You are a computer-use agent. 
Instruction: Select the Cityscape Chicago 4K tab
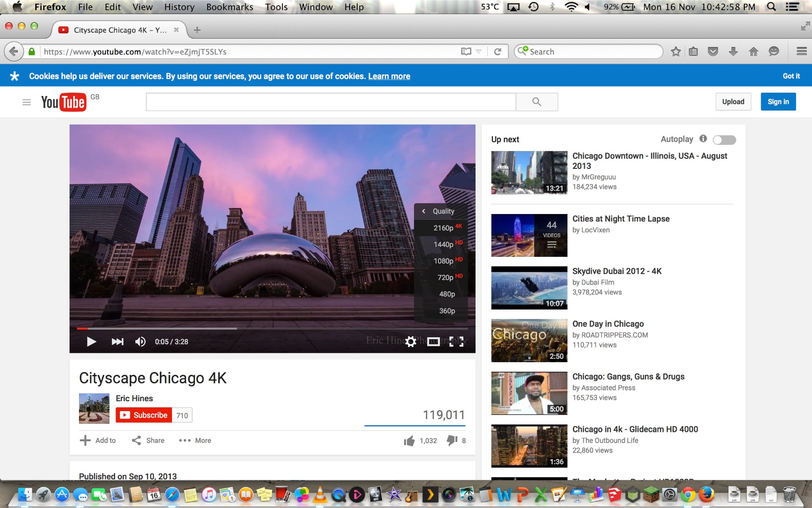(118, 30)
